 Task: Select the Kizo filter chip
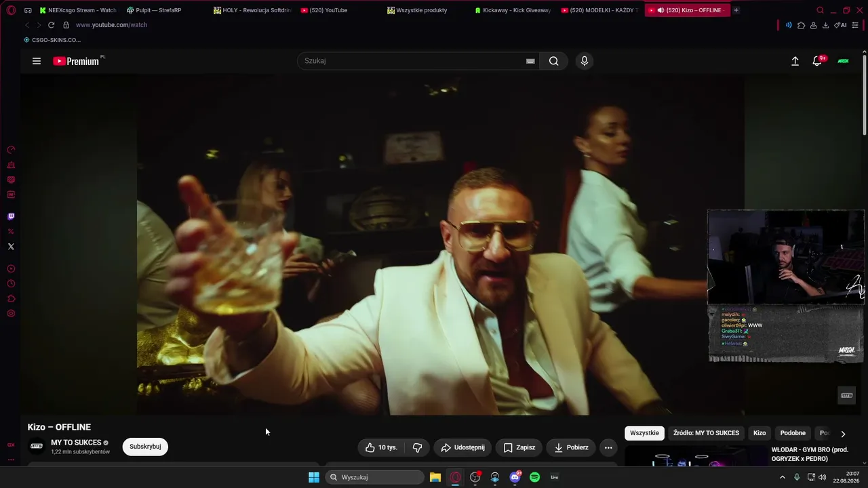click(759, 433)
